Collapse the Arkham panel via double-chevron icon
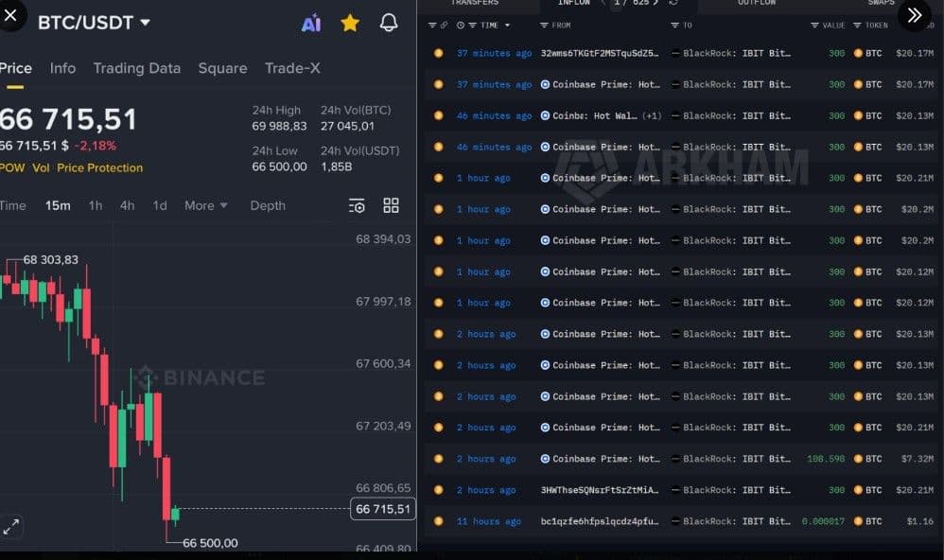 point(914,16)
